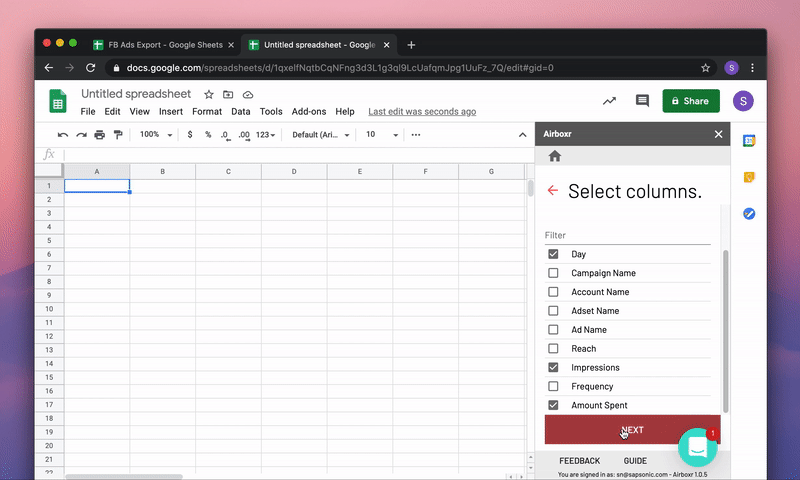Click the undo icon in toolbar
The height and width of the screenshot is (480, 800).
(x=63, y=135)
